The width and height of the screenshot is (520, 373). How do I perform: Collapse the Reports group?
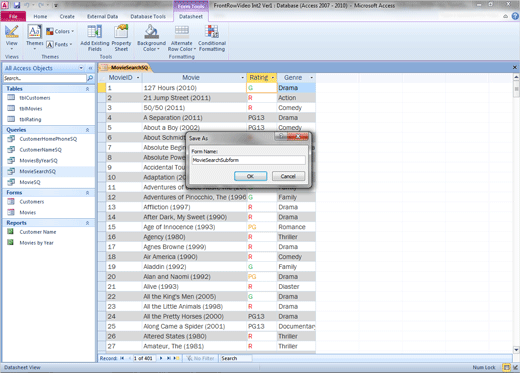click(87, 223)
